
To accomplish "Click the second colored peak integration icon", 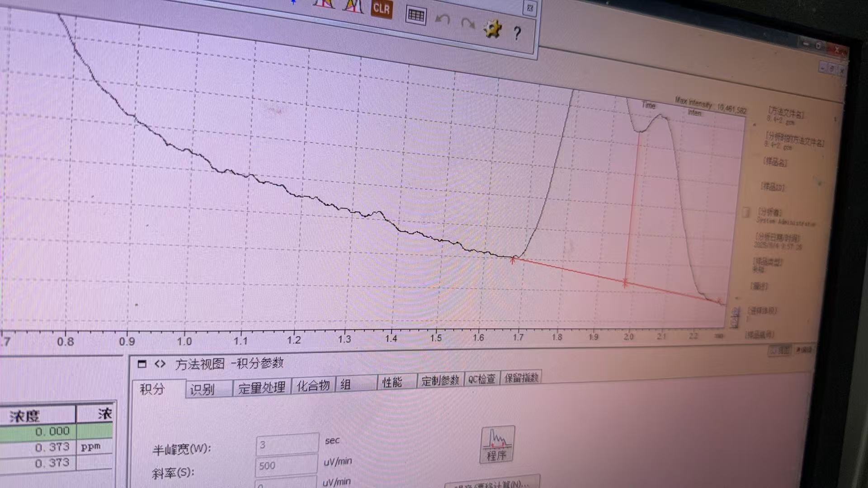I will pos(353,5).
